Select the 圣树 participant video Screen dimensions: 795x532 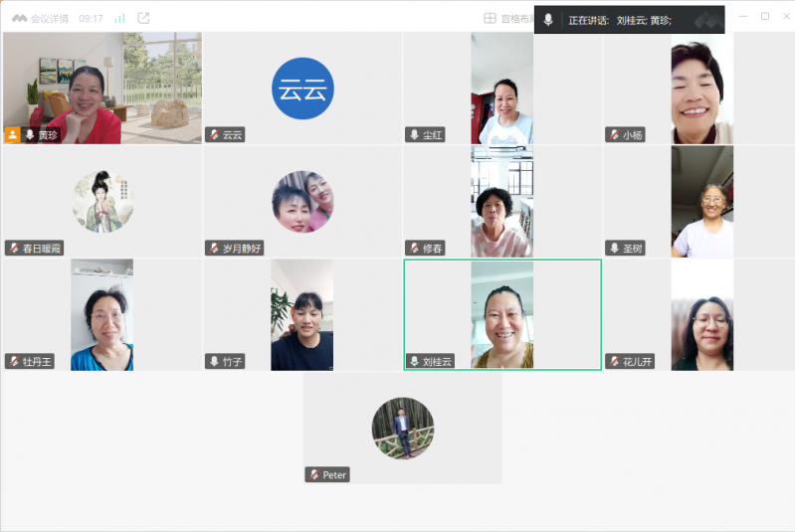[x=701, y=202]
